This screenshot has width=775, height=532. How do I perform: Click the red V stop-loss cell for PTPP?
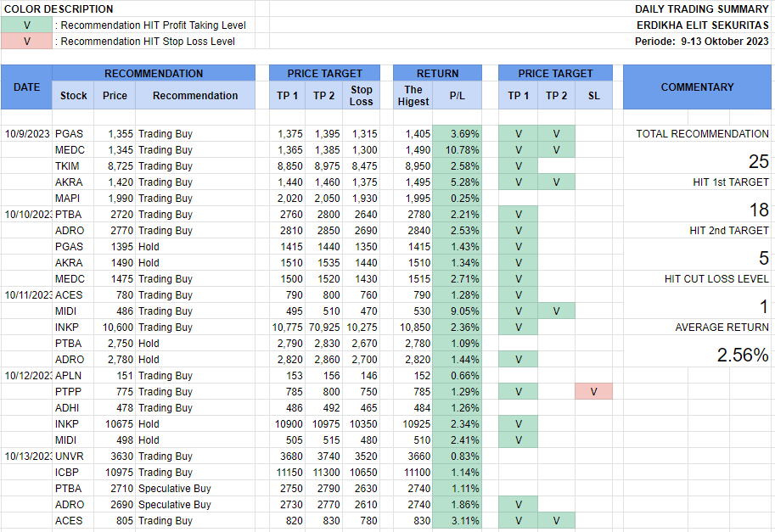[x=593, y=392]
